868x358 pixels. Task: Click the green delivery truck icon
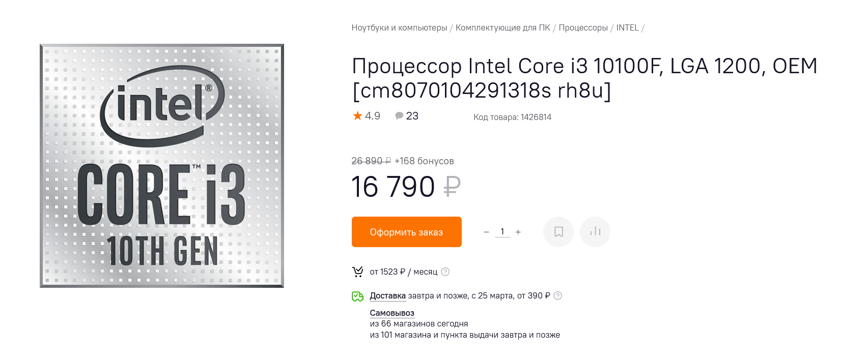[358, 296]
